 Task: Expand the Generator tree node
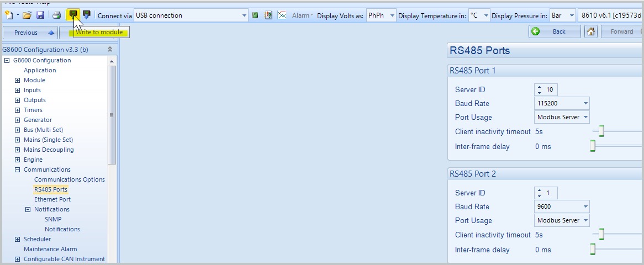point(18,120)
